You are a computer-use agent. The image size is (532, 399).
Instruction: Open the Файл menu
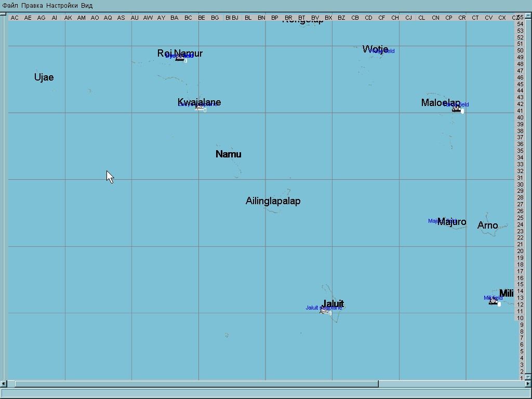[x=10, y=5]
